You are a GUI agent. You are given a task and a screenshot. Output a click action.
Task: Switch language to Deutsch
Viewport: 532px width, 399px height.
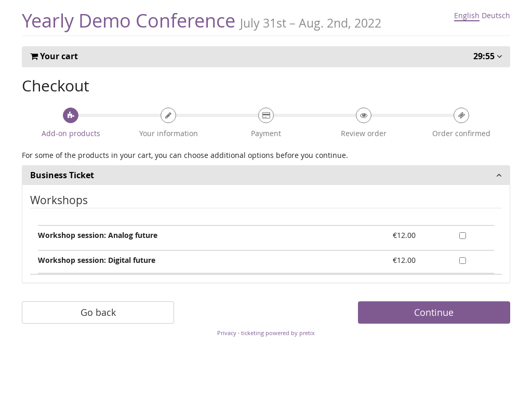pyautogui.click(x=496, y=16)
